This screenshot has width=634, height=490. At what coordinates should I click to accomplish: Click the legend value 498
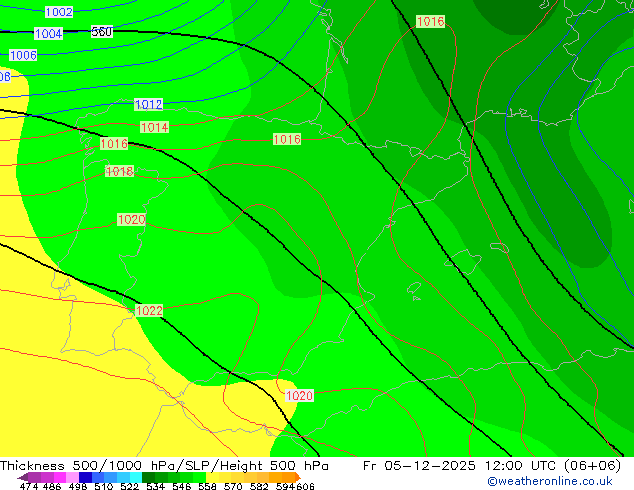coord(78,486)
